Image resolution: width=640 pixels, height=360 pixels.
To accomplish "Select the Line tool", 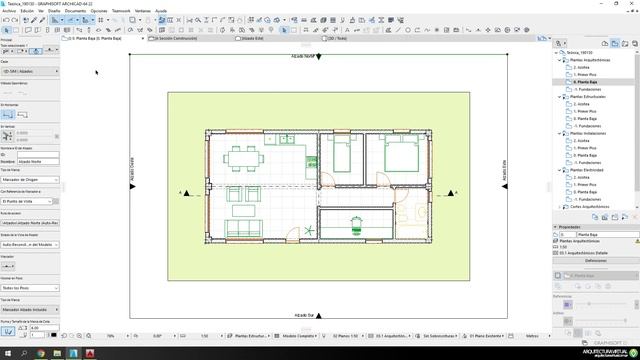I will [398, 30].
